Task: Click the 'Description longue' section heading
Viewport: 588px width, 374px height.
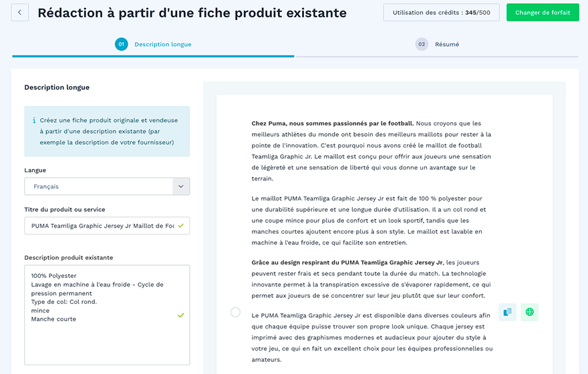Action: tap(57, 87)
